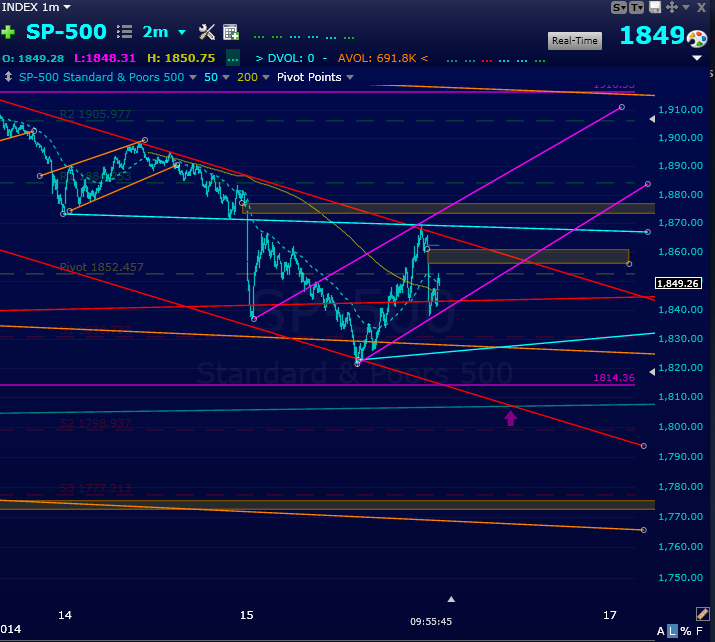Click the T dropdown button in title bar
Image resolution: width=715 pixels, height=642 pixels.
[x=636, y=7]
